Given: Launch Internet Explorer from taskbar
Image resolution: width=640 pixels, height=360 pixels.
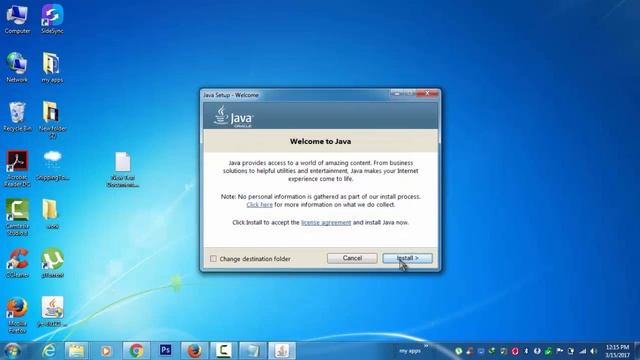Looking at the screenshot, I should (49, 351).
